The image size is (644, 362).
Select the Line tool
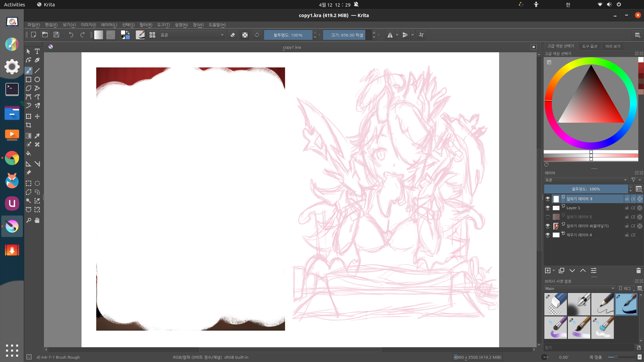pyautogui.click(x=37, y=71)
